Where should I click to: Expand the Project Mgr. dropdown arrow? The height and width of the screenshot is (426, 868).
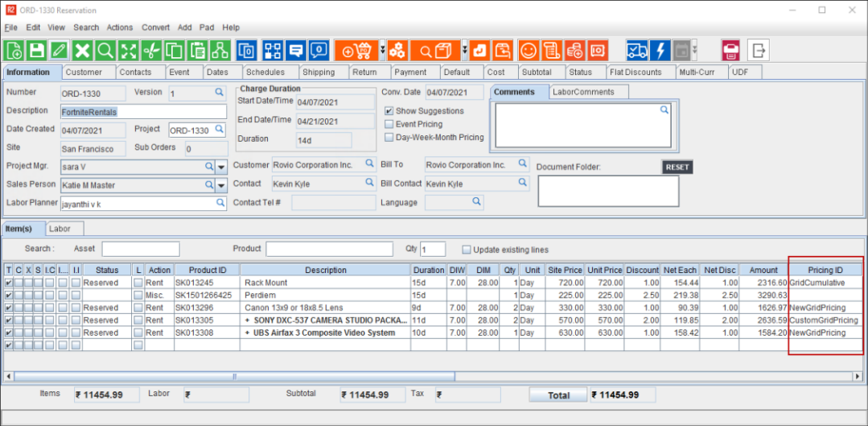pyautogui.click(x=221, y=168)
